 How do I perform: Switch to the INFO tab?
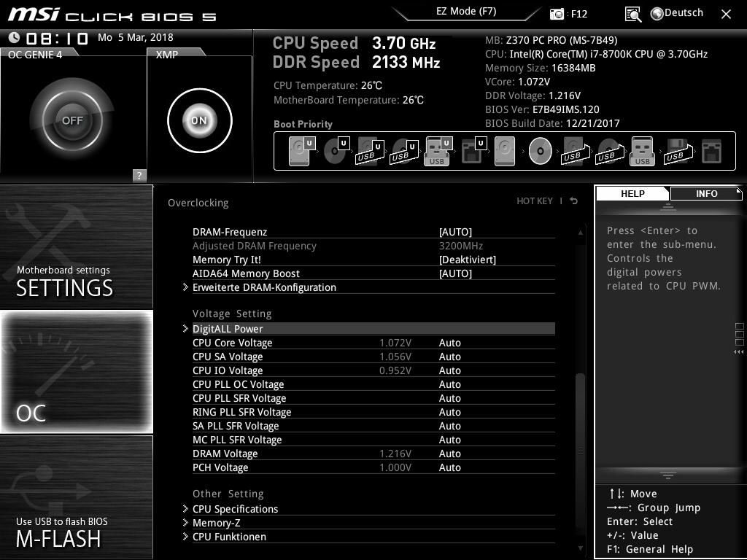coord(706,193)
